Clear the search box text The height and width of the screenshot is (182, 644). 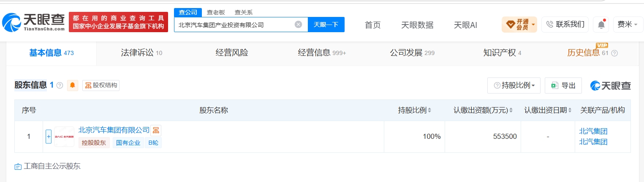(298, 25)
